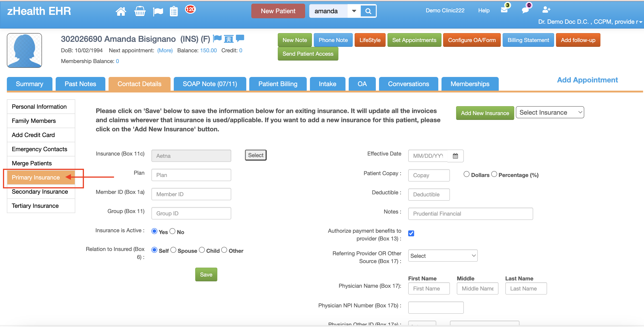Image resolution: width=644 pixels, height=327 pixels.
Task: Go to the Home icon
Action: click(121, 11)
